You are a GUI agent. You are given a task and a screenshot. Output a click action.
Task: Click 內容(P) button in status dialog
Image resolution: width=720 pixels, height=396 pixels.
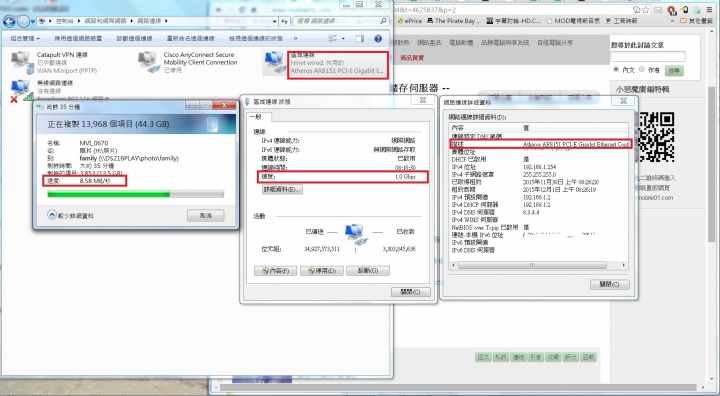click(x=276, y=271)
